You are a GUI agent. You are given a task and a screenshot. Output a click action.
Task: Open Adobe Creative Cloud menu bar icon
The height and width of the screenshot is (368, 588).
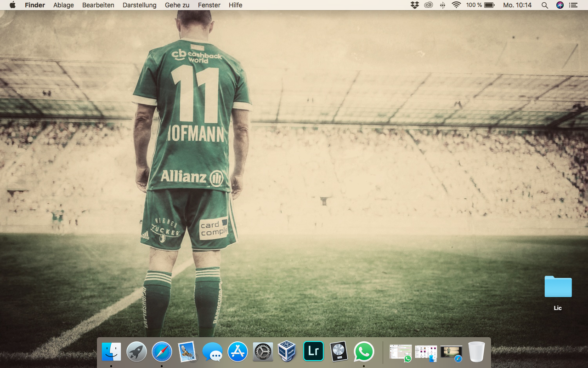(429, 5)
